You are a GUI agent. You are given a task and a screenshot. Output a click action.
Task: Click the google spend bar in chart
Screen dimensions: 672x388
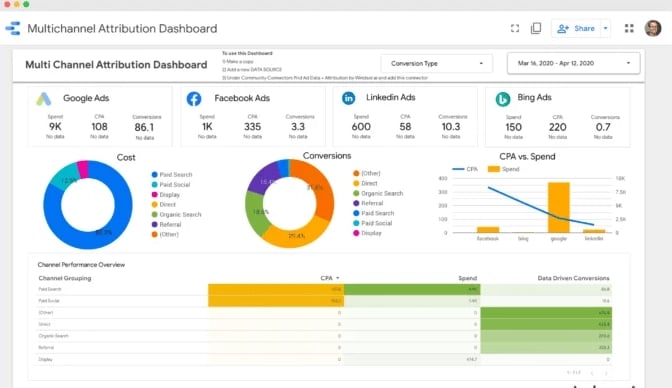tap(559, 208)
